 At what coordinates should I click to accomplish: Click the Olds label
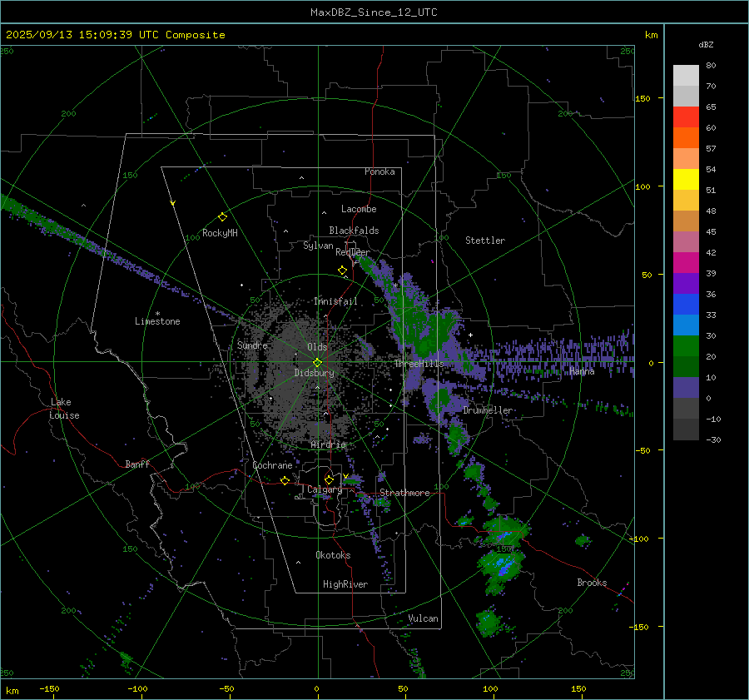(x=317, y=347)
